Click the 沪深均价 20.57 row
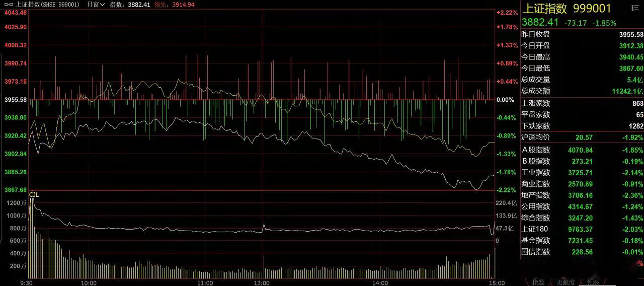This screenshot has width=644, height=286. 582,137
